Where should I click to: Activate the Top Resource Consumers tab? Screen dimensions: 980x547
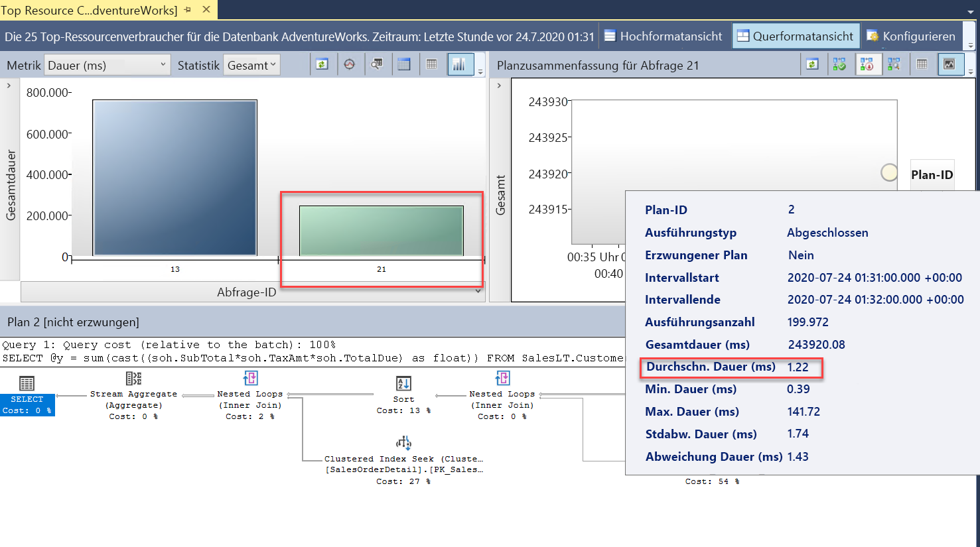(90, 10)
